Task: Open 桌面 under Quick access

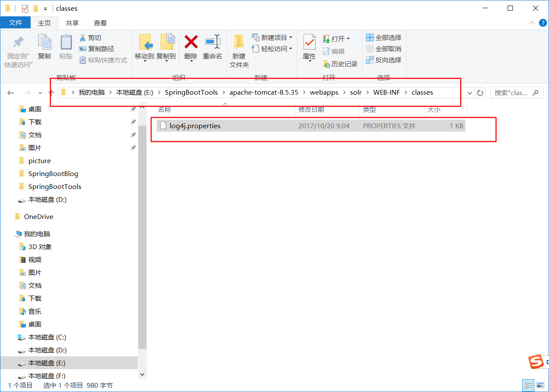Action: click(35, 109)
